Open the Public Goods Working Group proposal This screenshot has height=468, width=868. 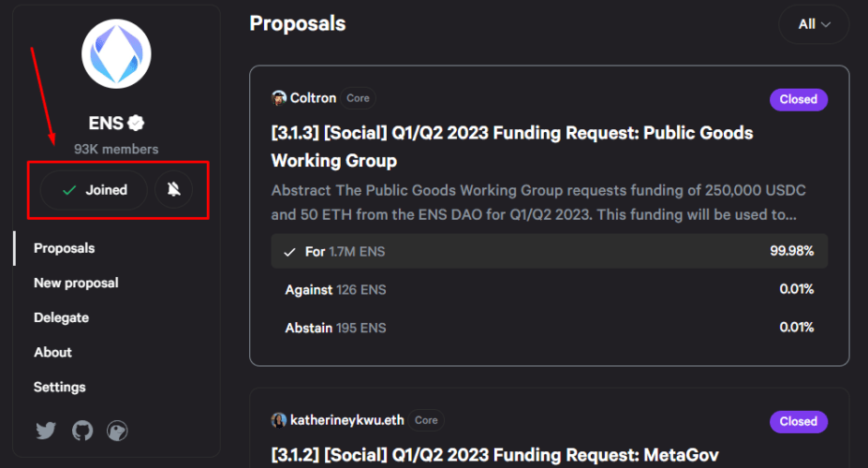point(512,147)
